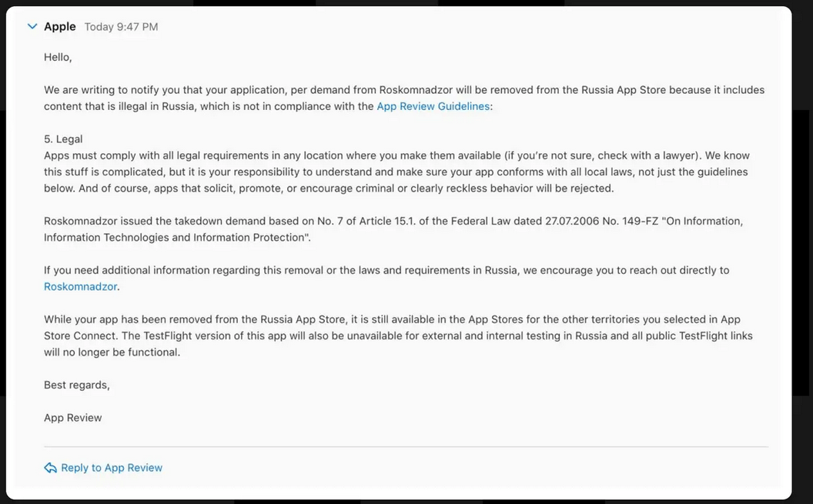Click the divider line above Reply to App Review
This screenshot has height=504, width=813.
point(406,445)
